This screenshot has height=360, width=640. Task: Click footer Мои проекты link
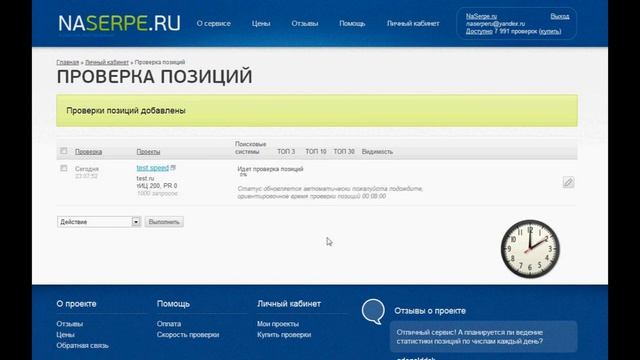(x=278, y=324)
